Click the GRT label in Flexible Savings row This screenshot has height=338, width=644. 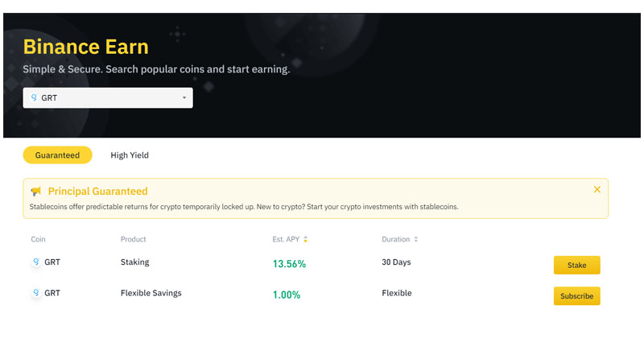[x=52, y=293]
